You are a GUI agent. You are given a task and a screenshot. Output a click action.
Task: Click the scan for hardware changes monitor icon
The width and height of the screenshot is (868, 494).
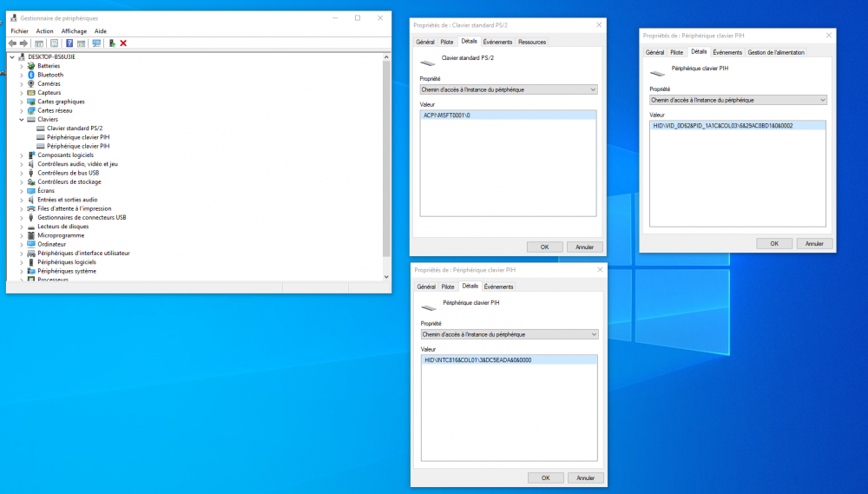click(96, 43)
